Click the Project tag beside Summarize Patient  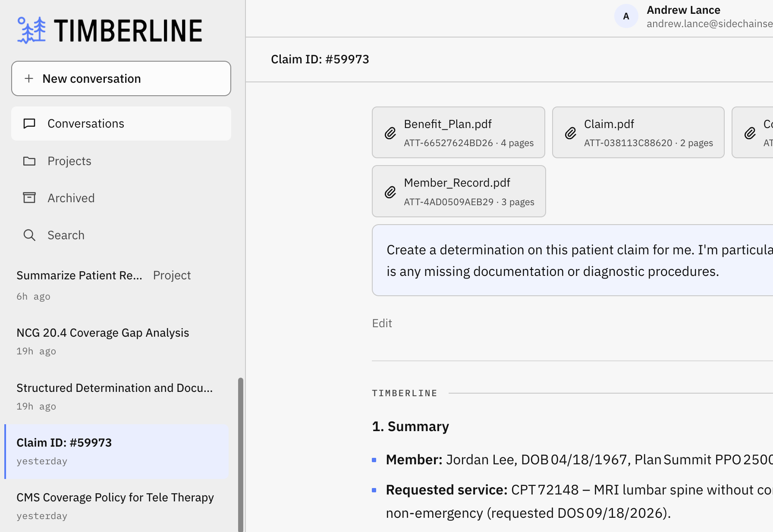pos(172,275)
